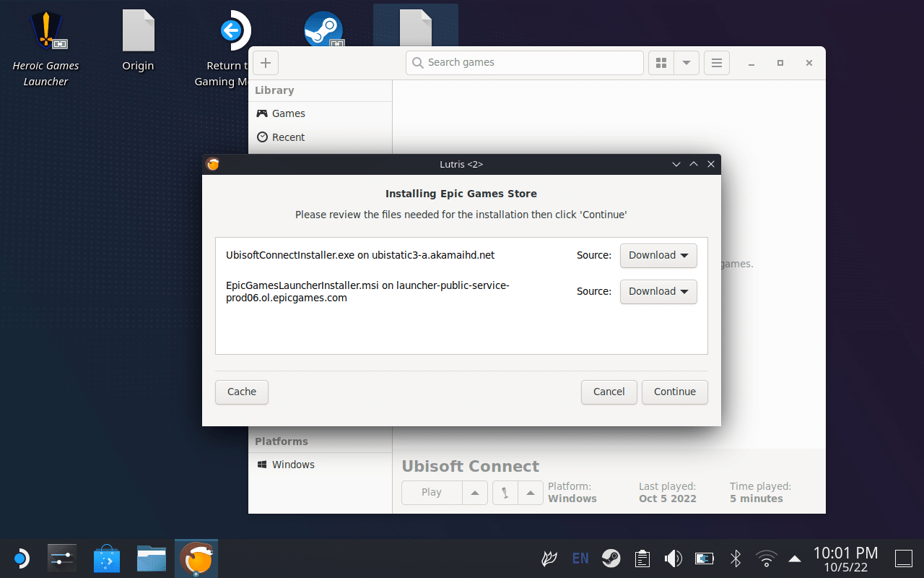Select Windows under Platforms

(x=320, y=465)
